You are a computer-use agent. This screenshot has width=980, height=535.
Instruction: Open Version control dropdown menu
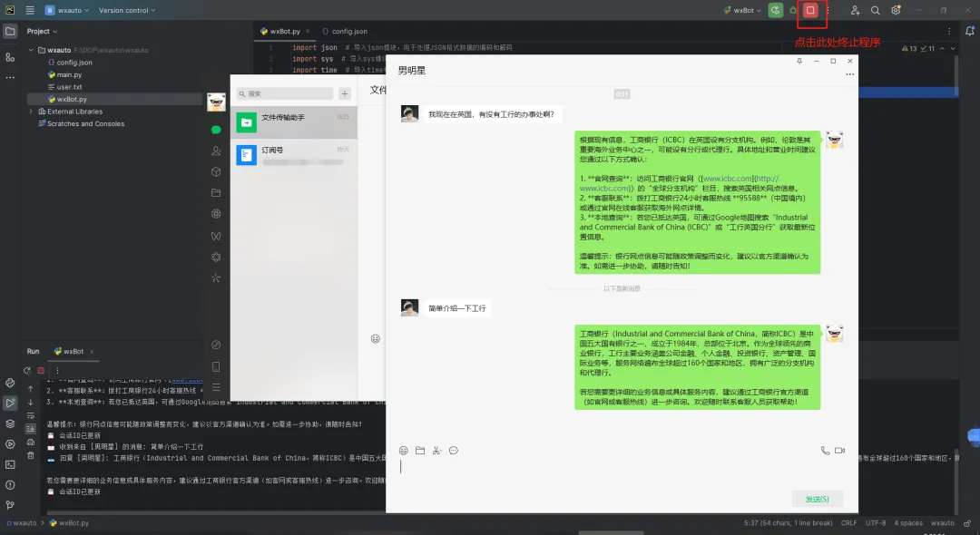point(127,10)
